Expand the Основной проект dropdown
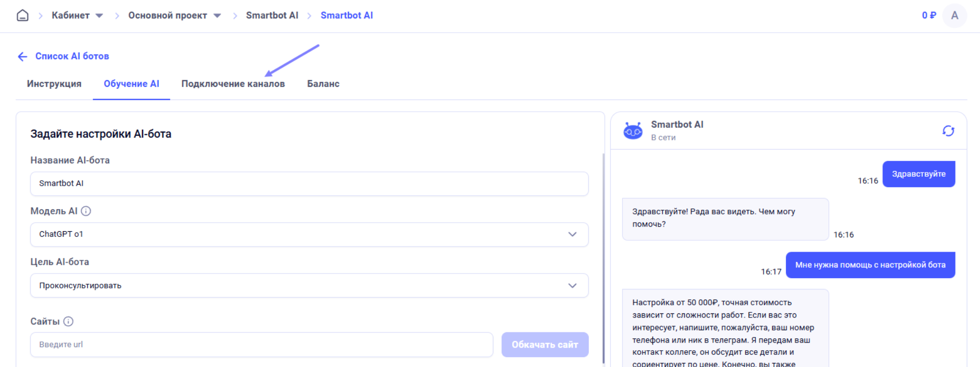This screenshot has width=980, height=367. [217, 16]
